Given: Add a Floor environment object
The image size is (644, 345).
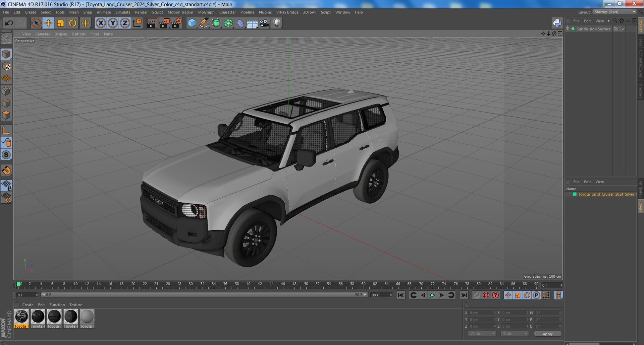Looking at the screenshot, I should (252, 23).
